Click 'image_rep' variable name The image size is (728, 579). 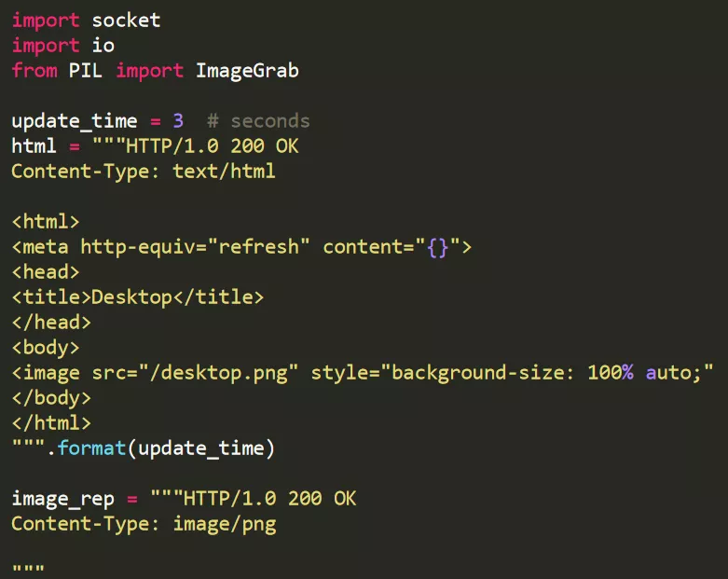62,499
